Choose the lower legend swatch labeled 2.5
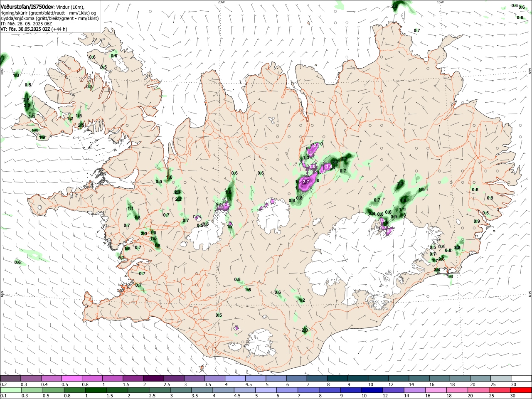The width and height of the screenshot is (532, 399). (x=160, y=390)
